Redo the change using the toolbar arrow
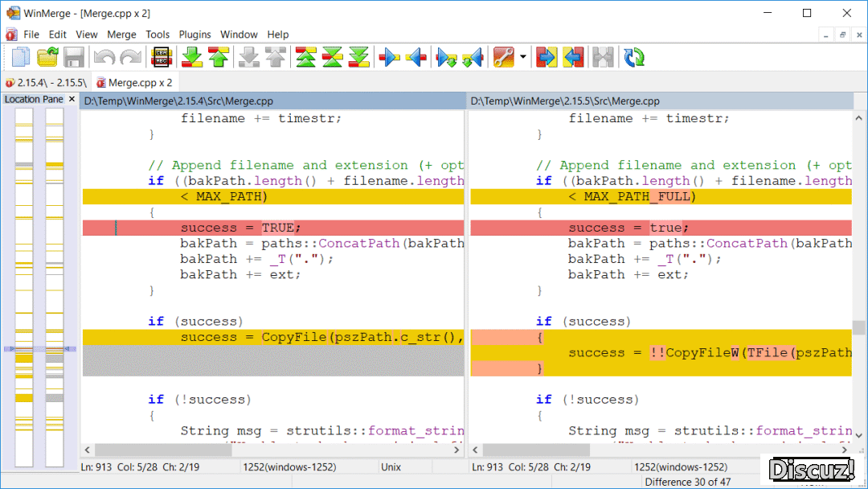 click(x=131, y=57)
